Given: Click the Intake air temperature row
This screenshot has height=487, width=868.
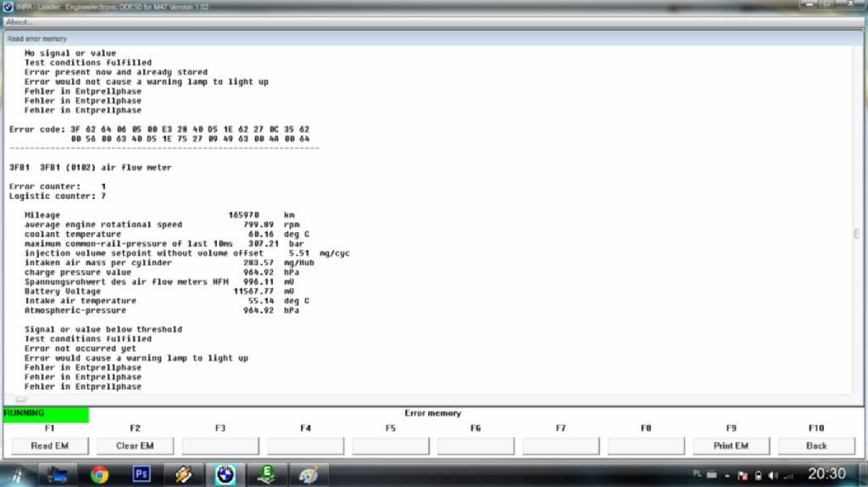Looking at the screenshot, I should pyautogui.click(x=167, y=301).
